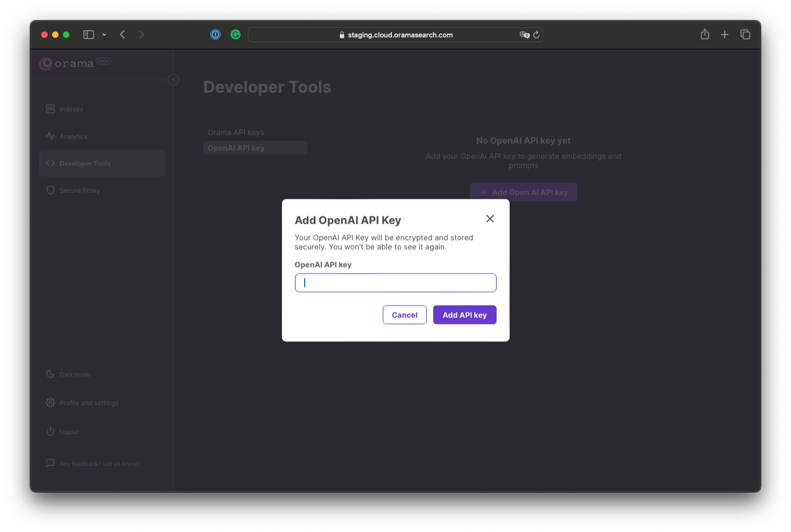
Task: Switch to Orama API keys tab
Action: click(x=236, y=132)
